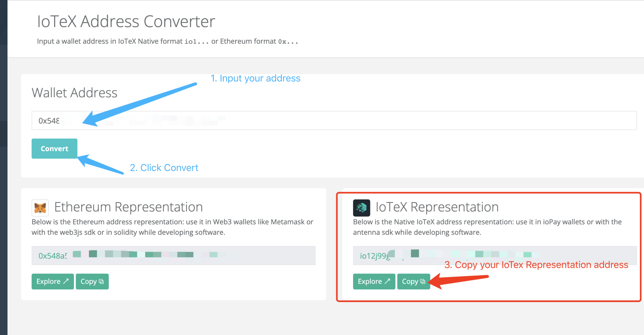Click the IoTeX address output field
Screen dimensions: 644x335
tap(495, 255)
